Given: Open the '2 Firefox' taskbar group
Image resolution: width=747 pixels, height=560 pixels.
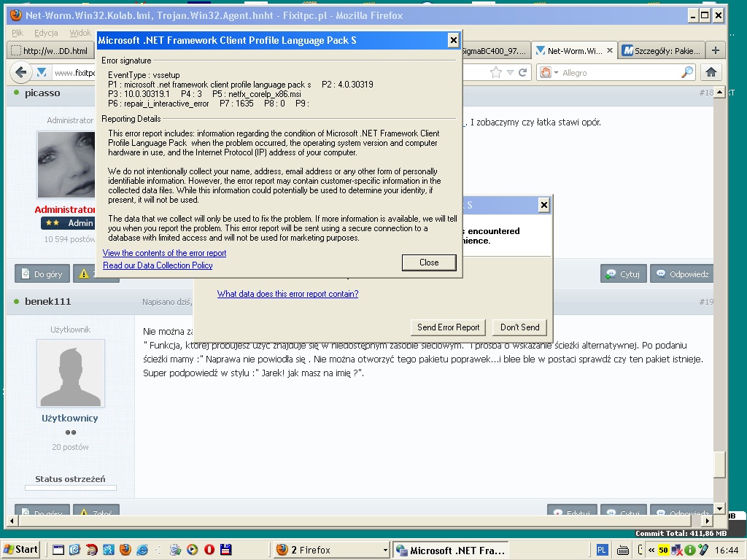Looking at the screenshot, I should 332,550.
